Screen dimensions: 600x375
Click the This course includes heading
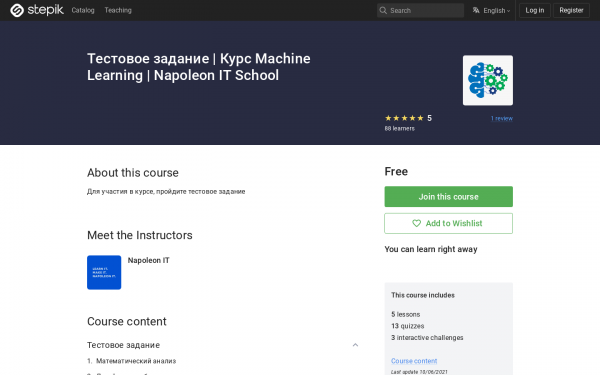pos(423,295)
